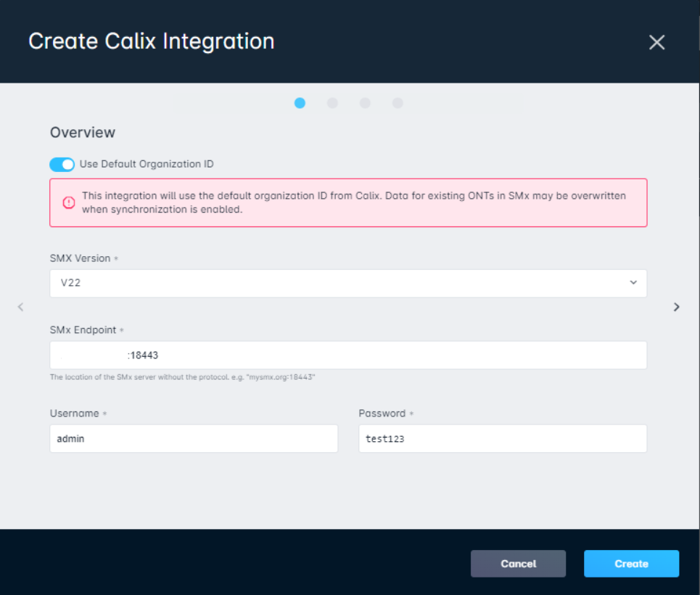Select the first step indicator dot
This screenshot has height=595, width=700.
300,103
